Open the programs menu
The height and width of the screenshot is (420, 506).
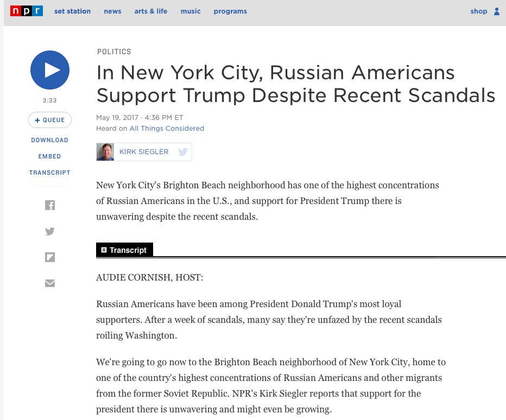(x=230, y=11)
